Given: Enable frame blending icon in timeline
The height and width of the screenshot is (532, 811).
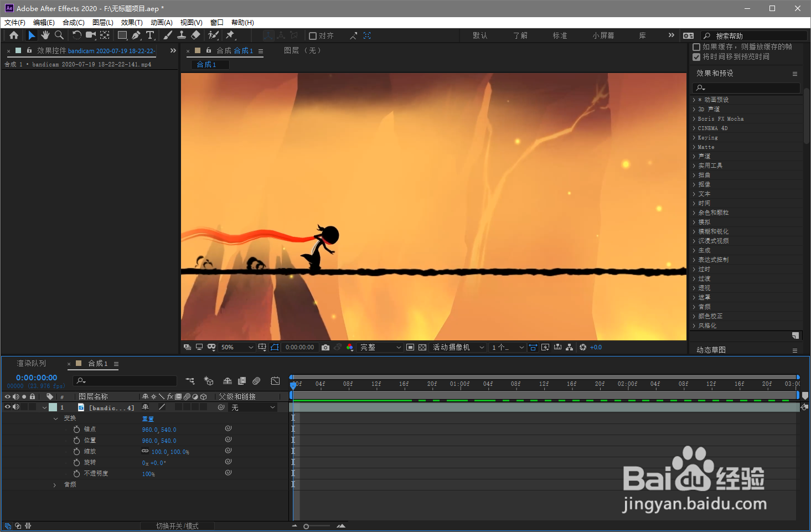Looking at the screenshot, I should pyautogui.click(x=242, y=381).
